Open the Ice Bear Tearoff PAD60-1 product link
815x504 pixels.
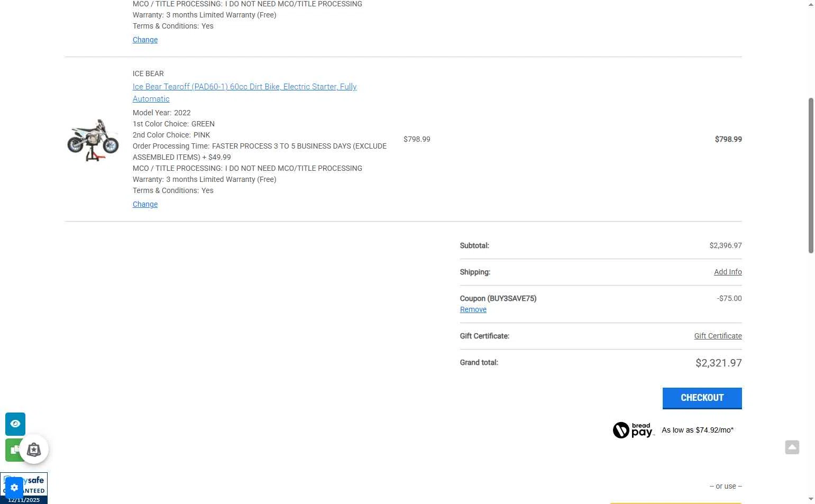[x=244, y=93]
